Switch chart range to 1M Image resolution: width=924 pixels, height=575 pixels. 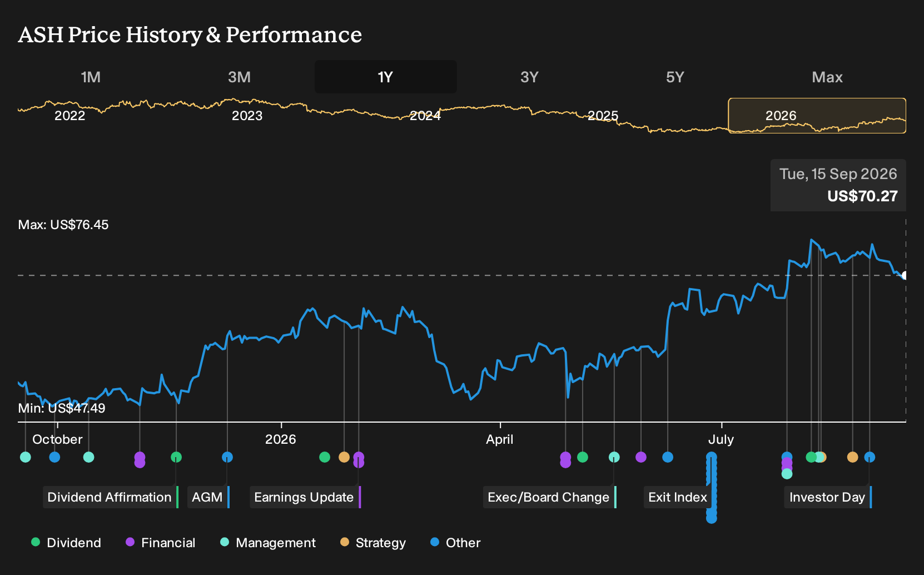tap(91, 77)
